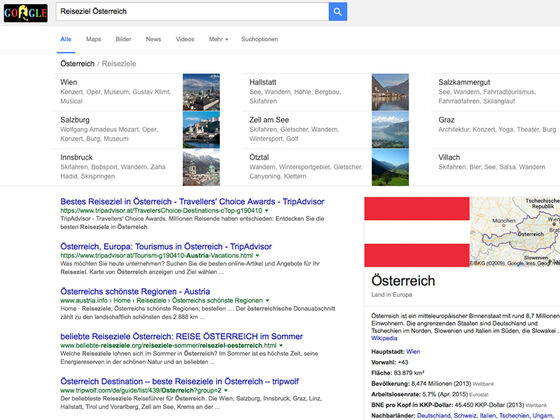Expand arrow next to beliebte-reiseziele.org URL
The image size is (560, 420).
point(281,346)
